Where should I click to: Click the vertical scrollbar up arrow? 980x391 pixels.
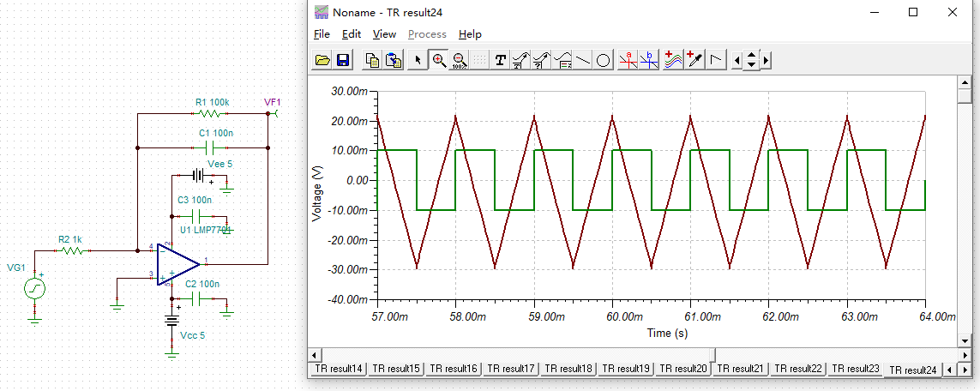click(x=965, y=81)
